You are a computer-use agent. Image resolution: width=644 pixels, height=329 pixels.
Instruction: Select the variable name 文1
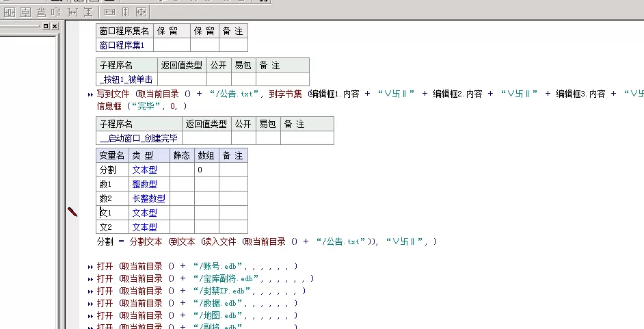pos(112,213)
